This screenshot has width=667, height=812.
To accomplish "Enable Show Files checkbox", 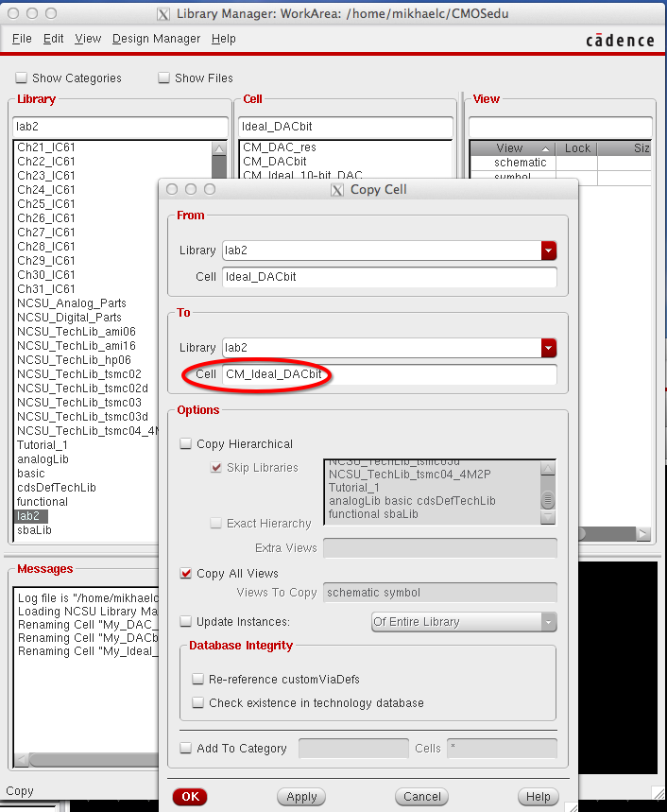I will [x=164, y=78].
